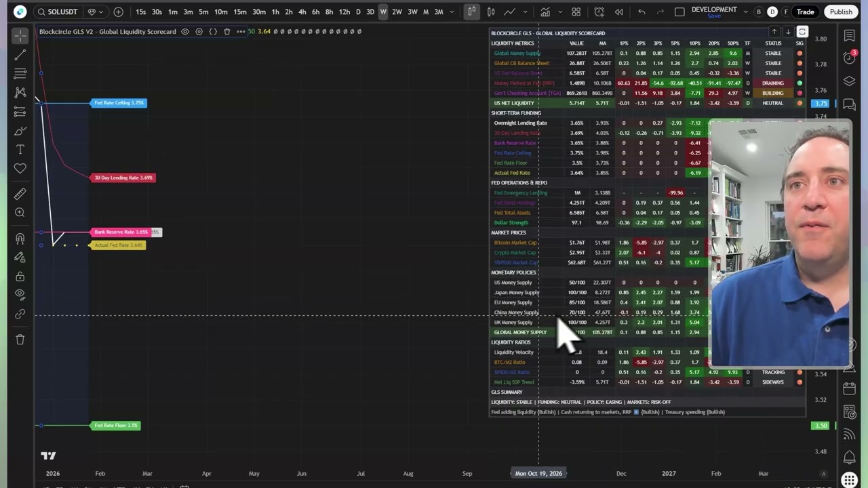The width and height of the screenshot is (868, 488).
Task: Select the trend line drawing tool
Action: point(20,54)
